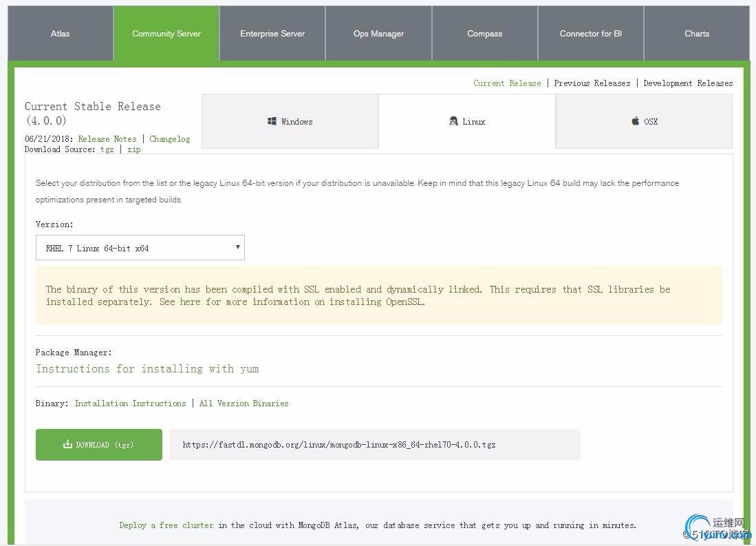Click the 'Binary:' label
This screenshot has height=546, width=756.
(52, 403)
